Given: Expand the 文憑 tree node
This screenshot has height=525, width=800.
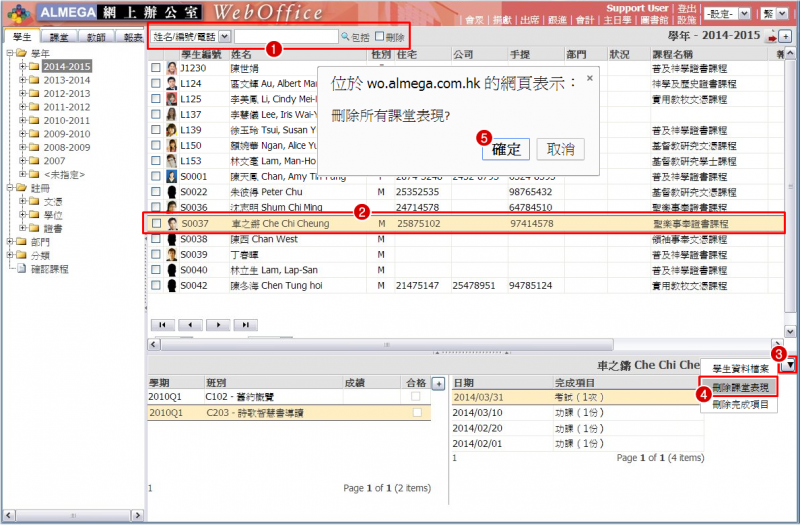Looking at the screenshot, I should pyautogui.click(x=22, y=201).
